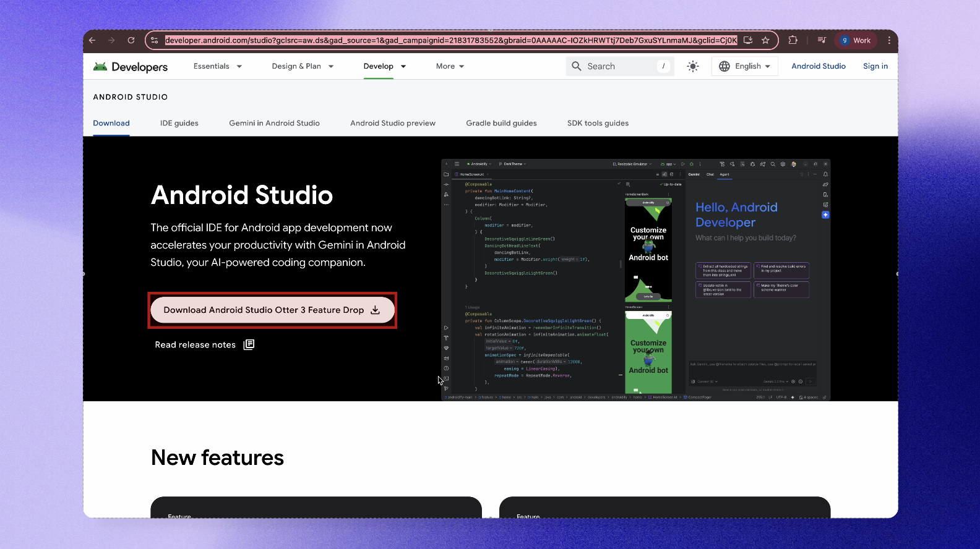Click the site information icon in address bar

coord(155,40)
